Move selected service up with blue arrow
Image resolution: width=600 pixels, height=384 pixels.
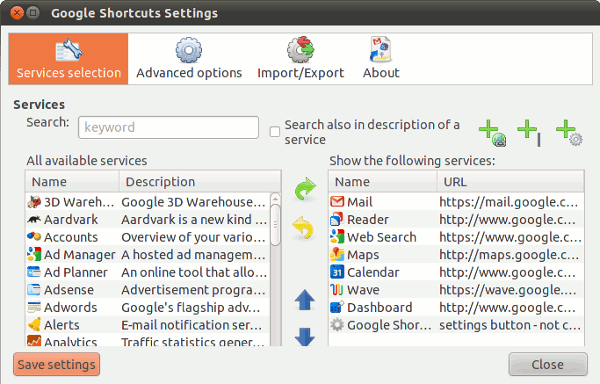305,299
